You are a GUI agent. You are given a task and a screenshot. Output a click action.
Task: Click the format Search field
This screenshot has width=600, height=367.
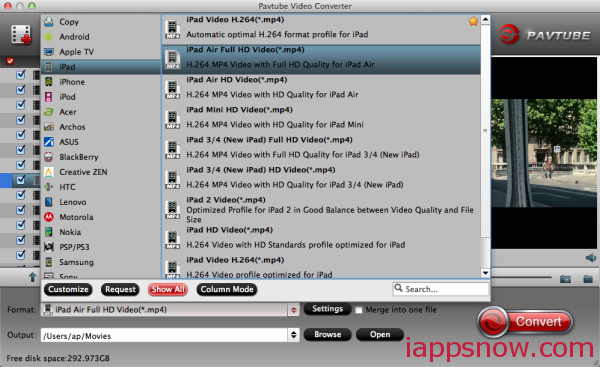tap(441, 289)
